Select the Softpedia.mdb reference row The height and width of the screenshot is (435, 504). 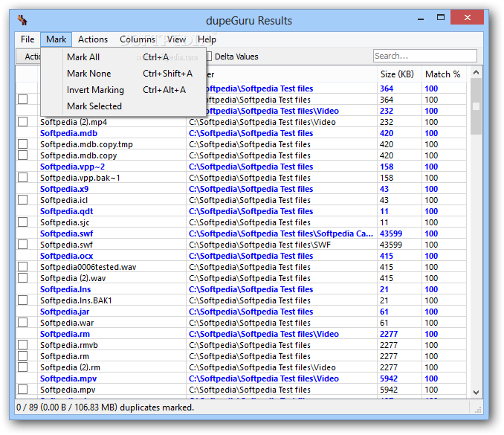[241, 133]
